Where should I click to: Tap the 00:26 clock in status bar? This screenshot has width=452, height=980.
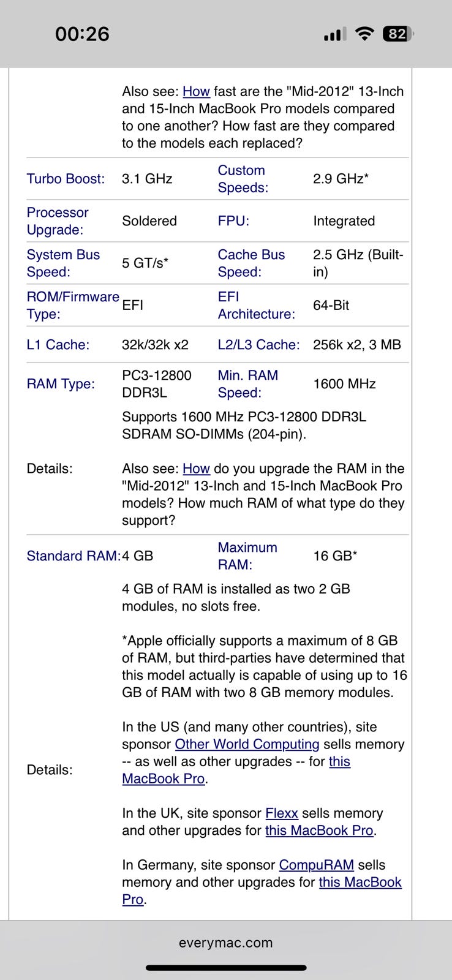click(x=82, y=34)
